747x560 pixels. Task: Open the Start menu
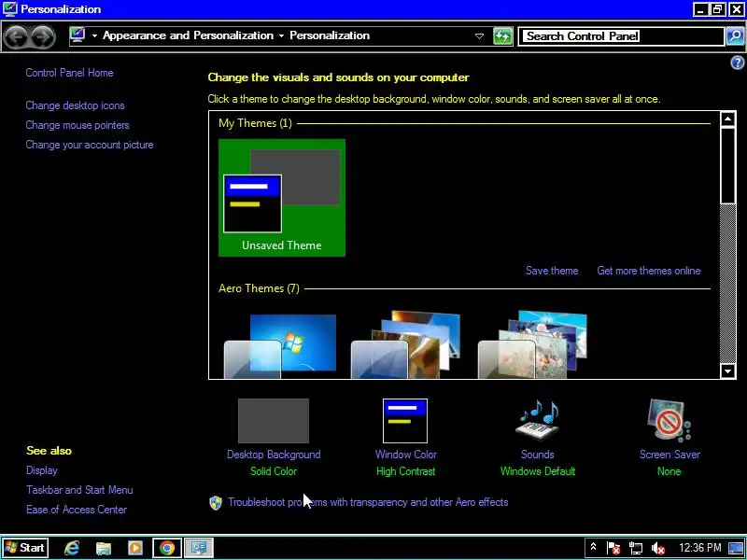pos(24,548)
